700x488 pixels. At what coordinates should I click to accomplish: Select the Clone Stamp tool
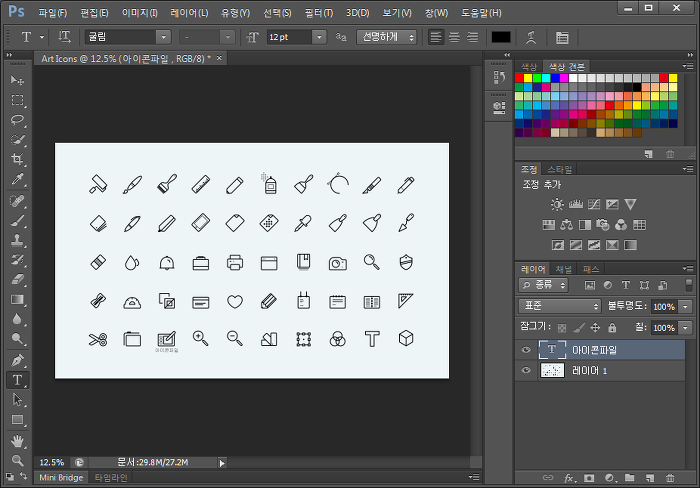coord(17,240)
